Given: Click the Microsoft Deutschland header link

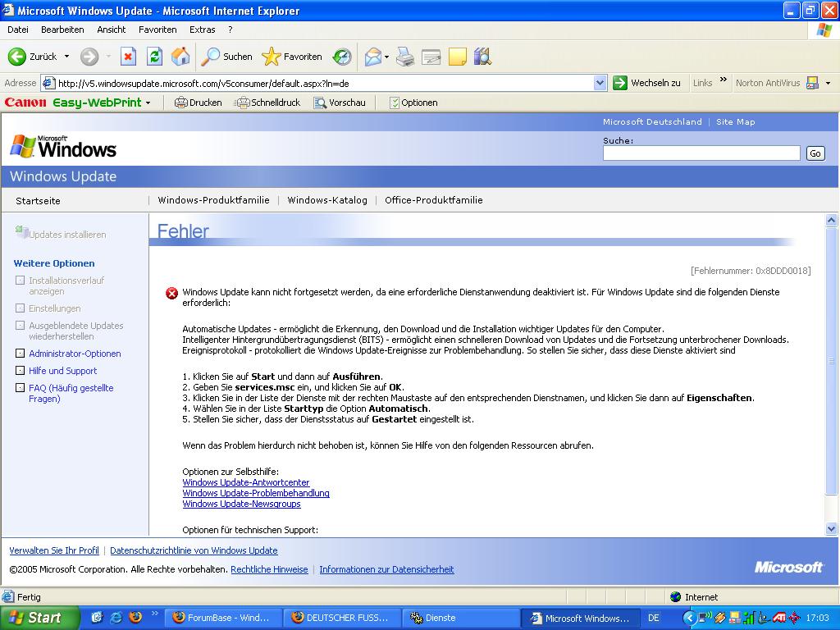Looking at the screenshot, I should tap(652, 122).
